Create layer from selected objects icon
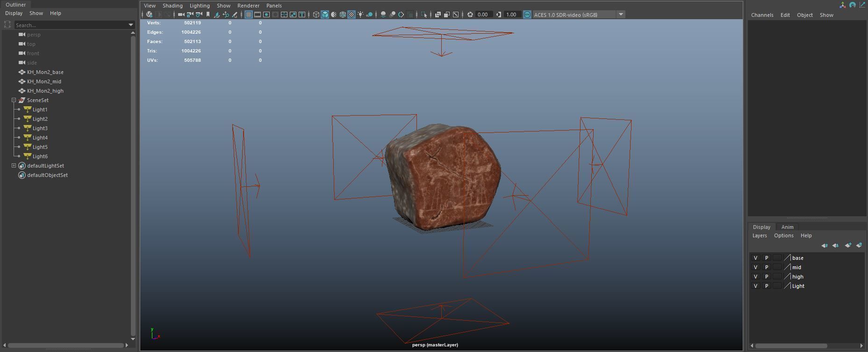This screenshot has height=352, width=868. tap(859, 245)
